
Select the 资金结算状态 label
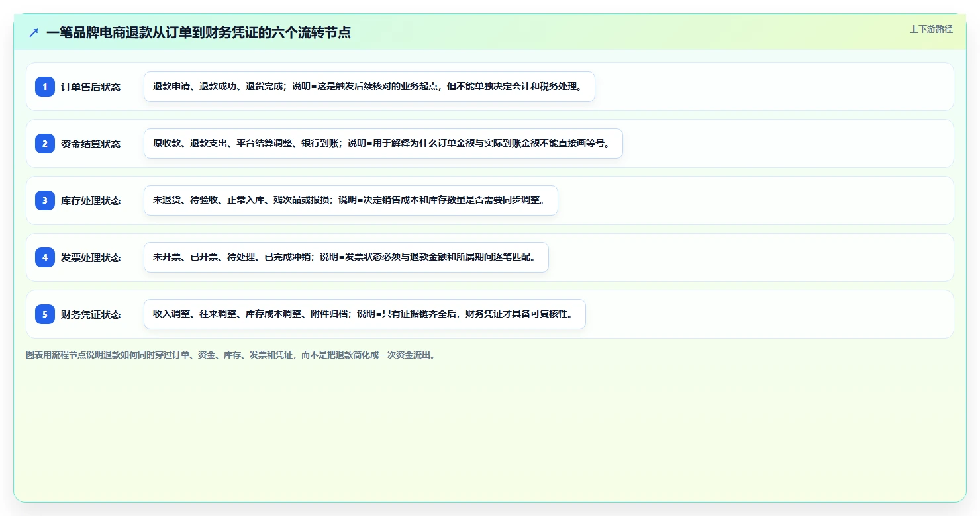point(91,144)
